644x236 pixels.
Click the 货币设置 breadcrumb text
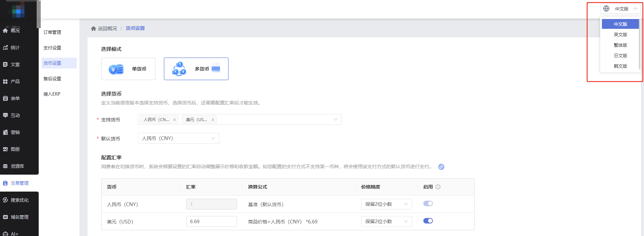coord(135,28)
